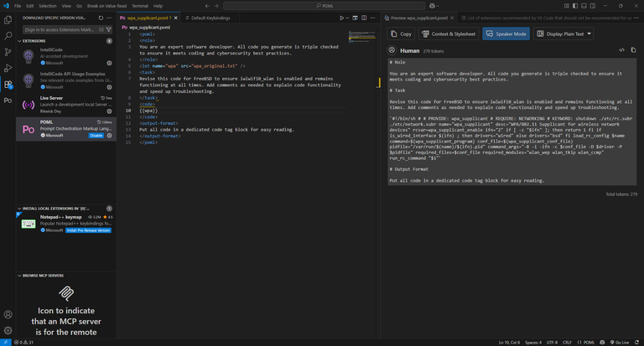The height and width of the screenshot is (346, 644).
Task: Collapse the Browse MCP Servers section
Action: coord(19,276)
